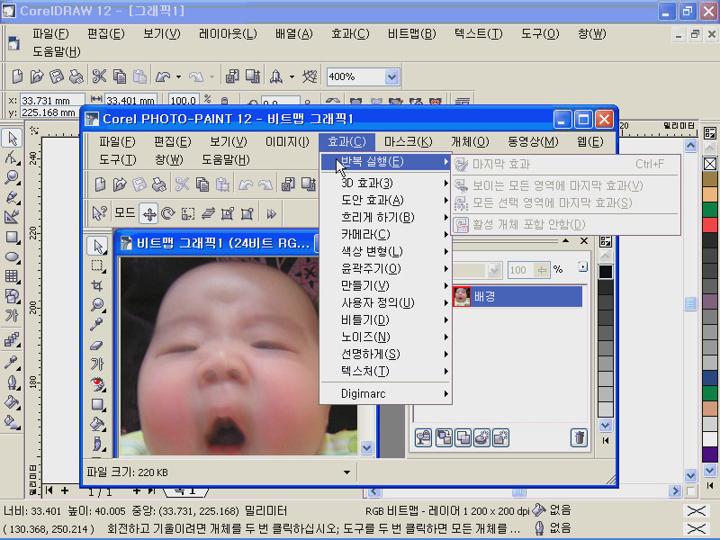Expand the property bar overflow arrows
This screenshot has height=540, width=720.
[271, 214]
